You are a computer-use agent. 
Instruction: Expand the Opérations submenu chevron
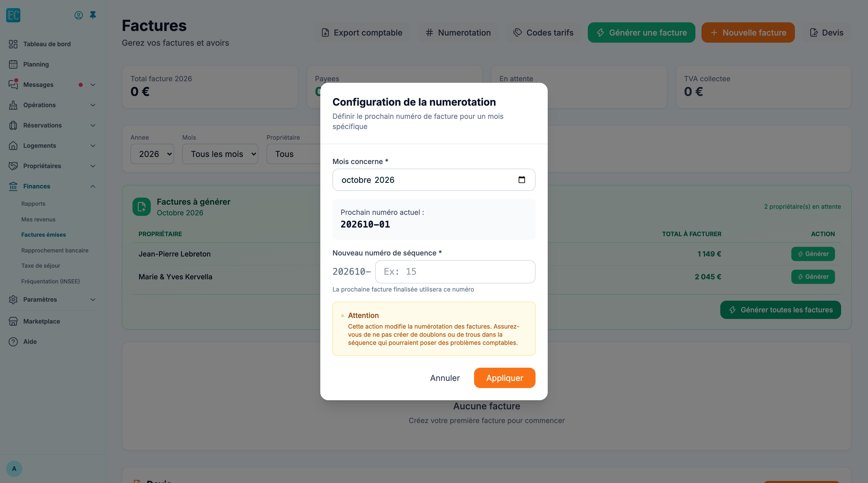tap(93, 105)
